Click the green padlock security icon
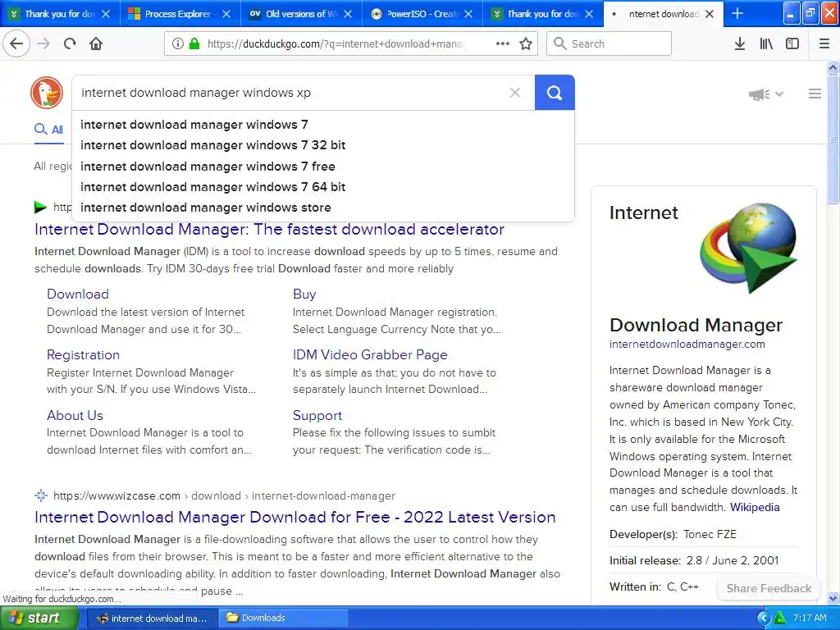 coord(194,43)
